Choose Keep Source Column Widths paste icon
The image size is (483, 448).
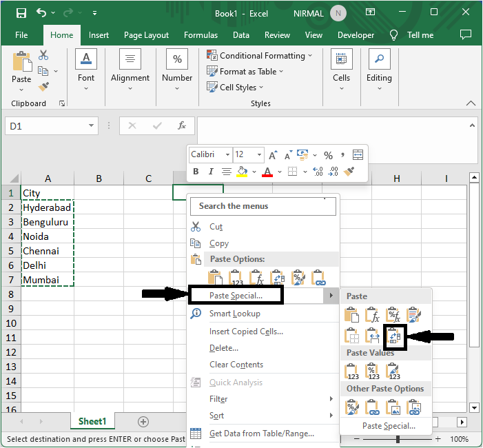point(373,336)
